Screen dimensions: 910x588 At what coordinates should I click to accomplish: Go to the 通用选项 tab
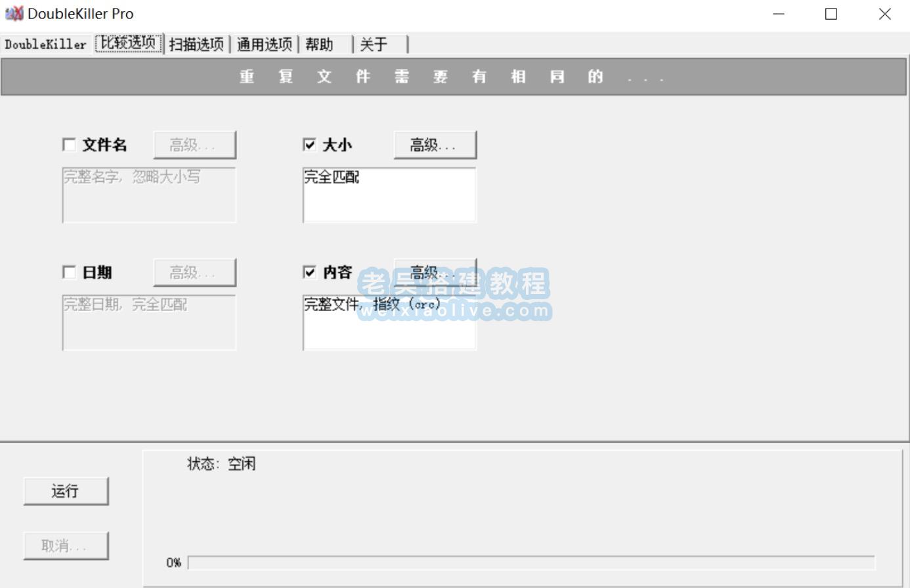point(265,44)
